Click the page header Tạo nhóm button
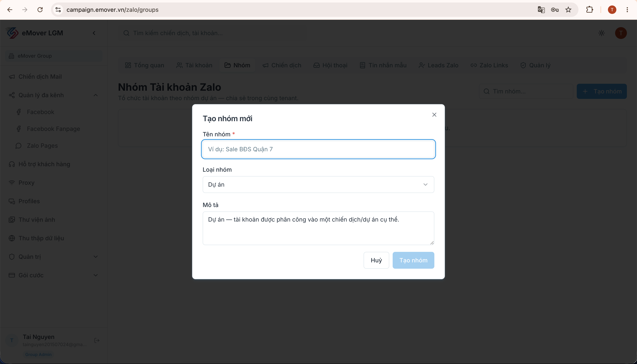Viewport: 637px width, 364px height. pyautogui.click(x=602, y=91)
